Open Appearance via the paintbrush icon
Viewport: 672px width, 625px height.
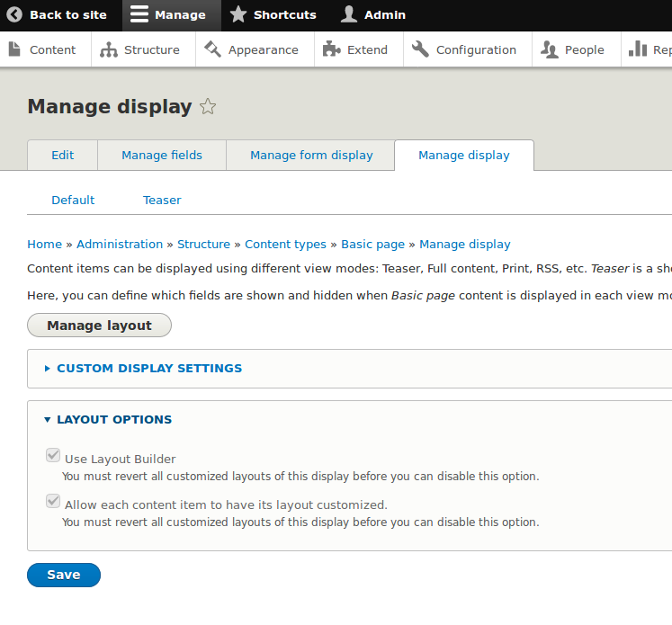click(213, 49)
